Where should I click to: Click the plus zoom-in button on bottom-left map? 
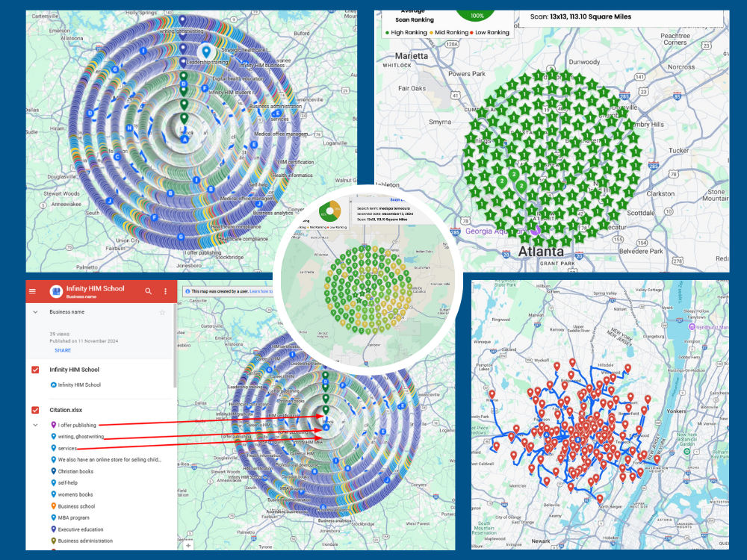tap(189, 545)
